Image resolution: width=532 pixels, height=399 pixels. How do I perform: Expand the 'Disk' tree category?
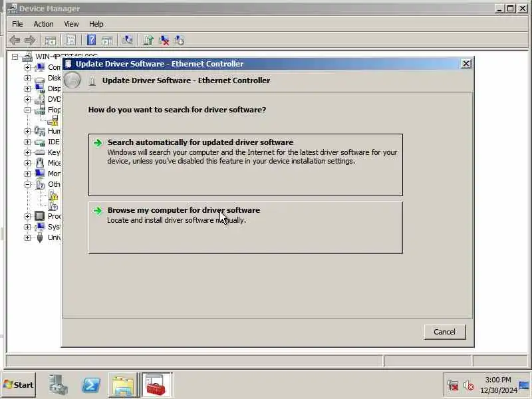coord(27,78)
